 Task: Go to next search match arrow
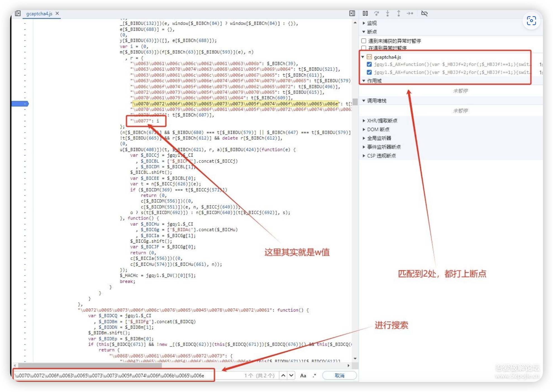[291, 376]
